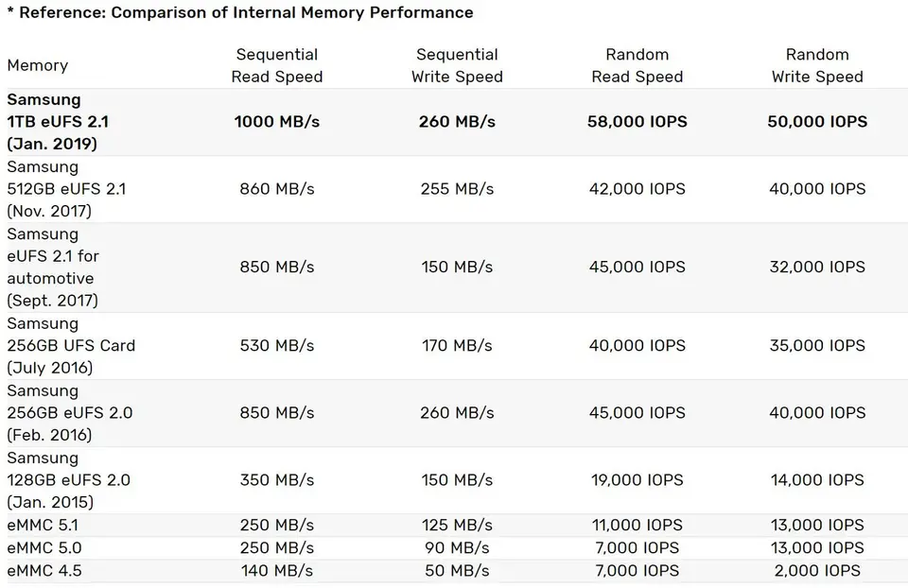Click the Sequential Read Speed column header
This screenshot has height=588, width=908.
click(x=277, y=66)
